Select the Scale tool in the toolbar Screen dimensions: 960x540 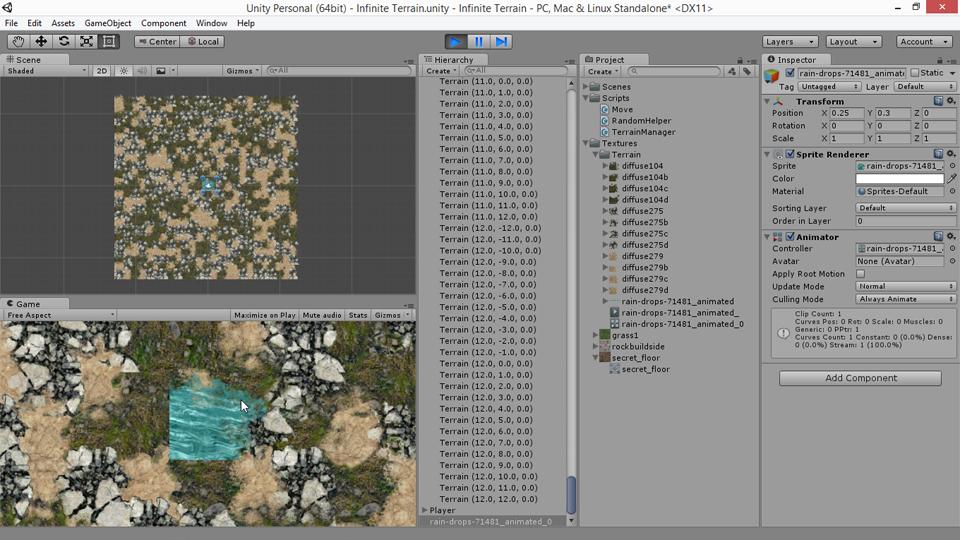87,42
